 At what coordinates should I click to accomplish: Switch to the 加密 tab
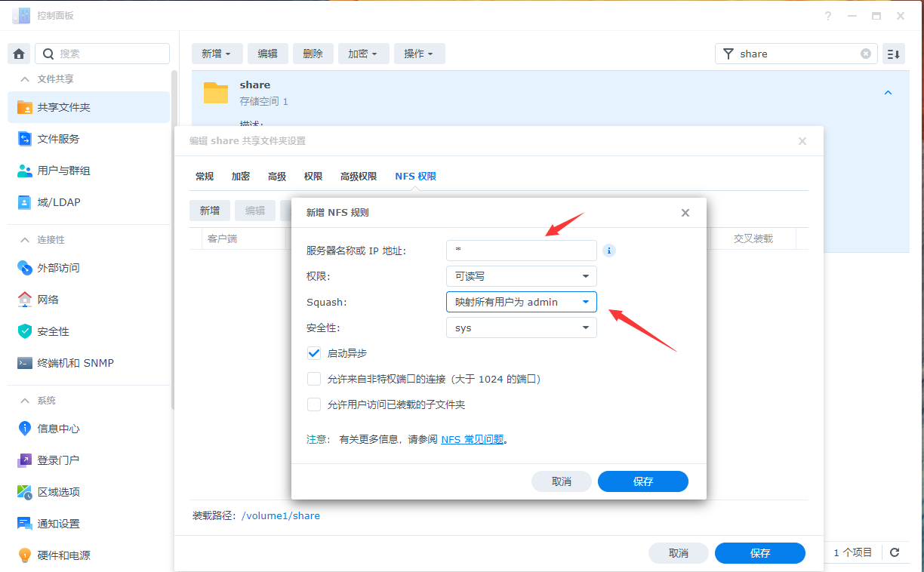click(x=241, y=177)
